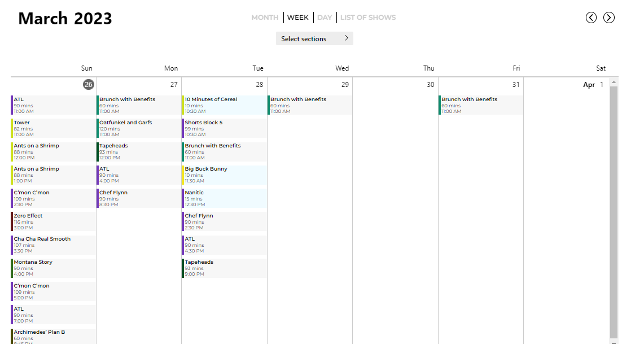Open Tapeheads 9:00 PM Tuesday show
The height and width of the screenshot is (344, 644).
coord(224,268)
